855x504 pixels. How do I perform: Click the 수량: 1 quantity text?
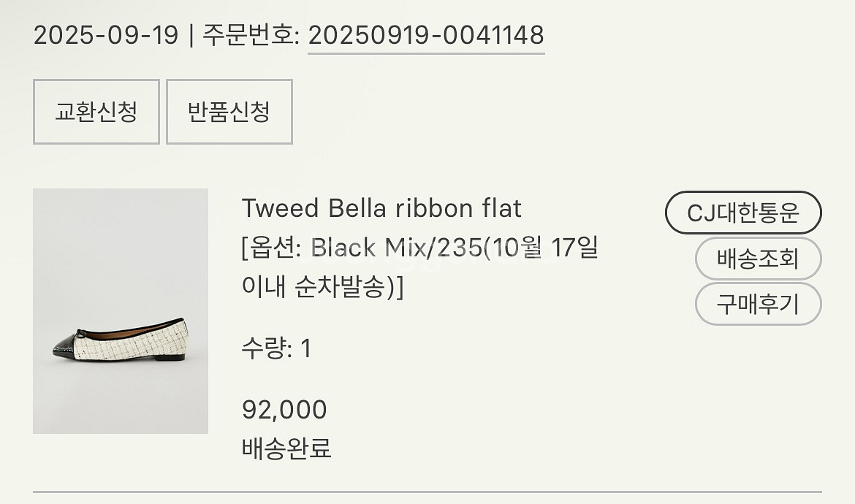coord(276,348)
